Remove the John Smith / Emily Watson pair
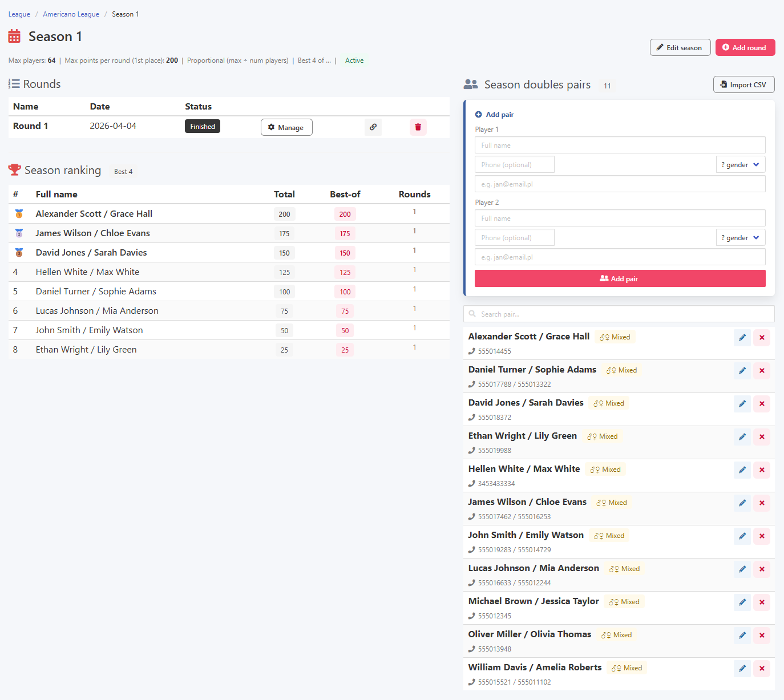Screen dimensions: 784x700 pos(762,536)
